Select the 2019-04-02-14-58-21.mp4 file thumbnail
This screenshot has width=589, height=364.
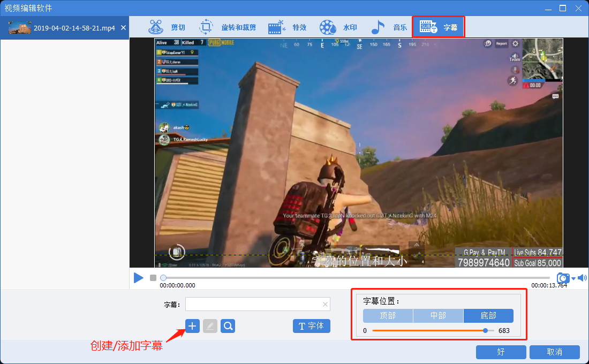coord(20,28)
